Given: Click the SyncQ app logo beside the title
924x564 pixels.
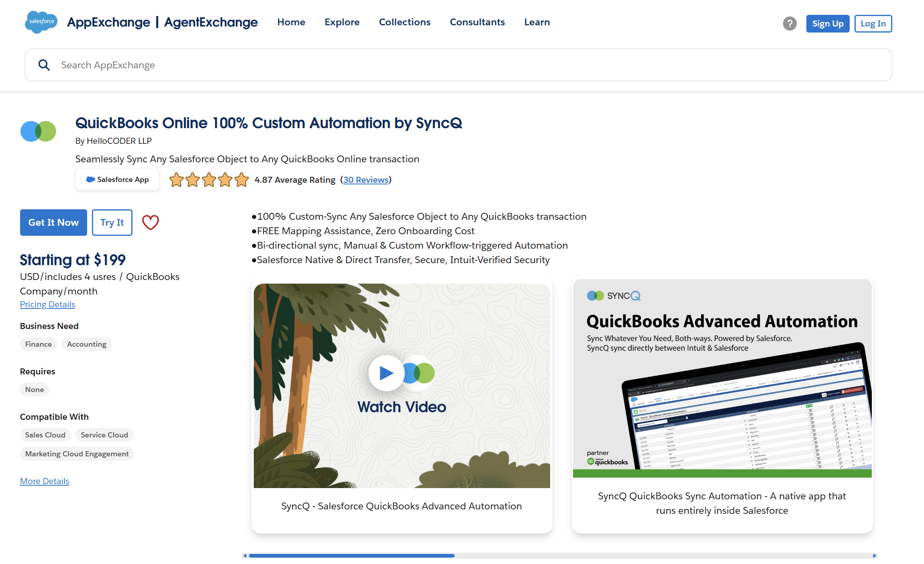Looking at the screenshot, I should [38, 131].
